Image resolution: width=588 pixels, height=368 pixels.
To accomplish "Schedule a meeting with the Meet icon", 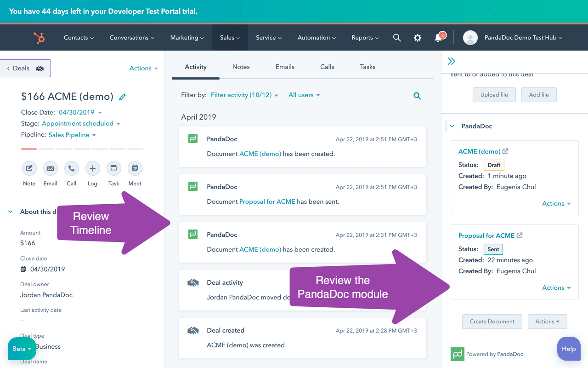I will (135, 168).
